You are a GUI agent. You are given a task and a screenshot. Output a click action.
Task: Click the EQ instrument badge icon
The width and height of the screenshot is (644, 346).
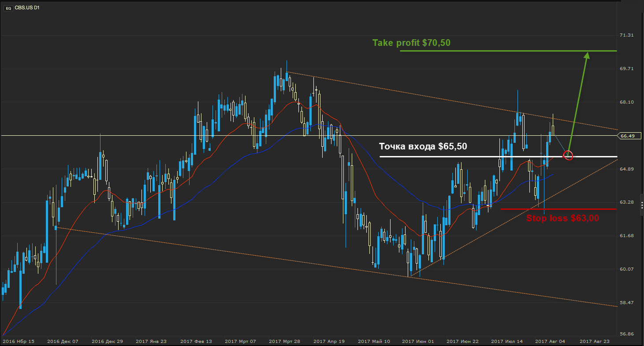coord(8,8)
